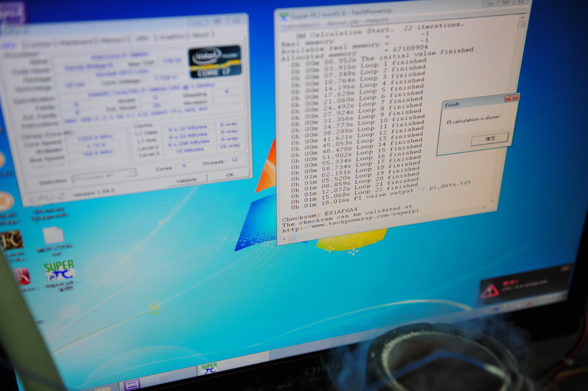The width and height of the screenshot is (588, 391).
Task: Switch to the About tab in CPU-Z
Action: tap(200, 35)
